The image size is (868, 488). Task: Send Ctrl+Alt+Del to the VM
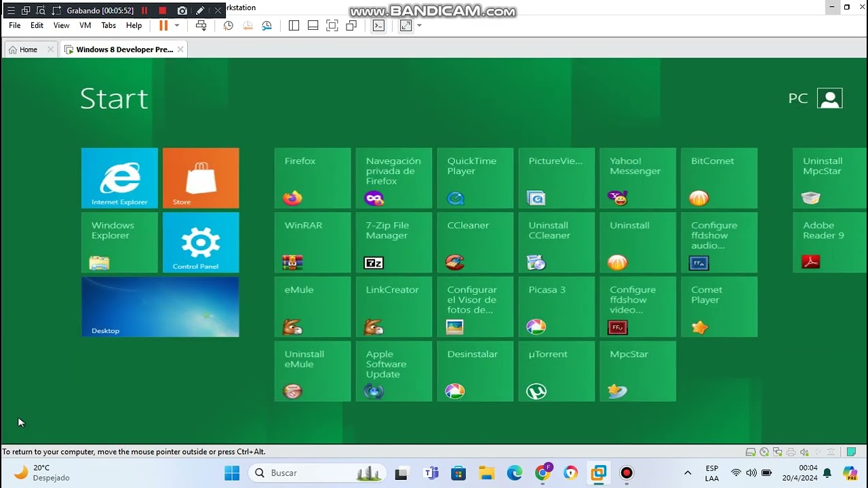pyautogui.click(x=201, y=26)
